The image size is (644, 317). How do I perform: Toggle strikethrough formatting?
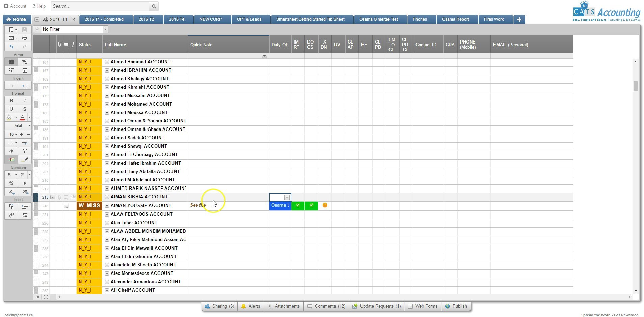(x=24, y=109)
